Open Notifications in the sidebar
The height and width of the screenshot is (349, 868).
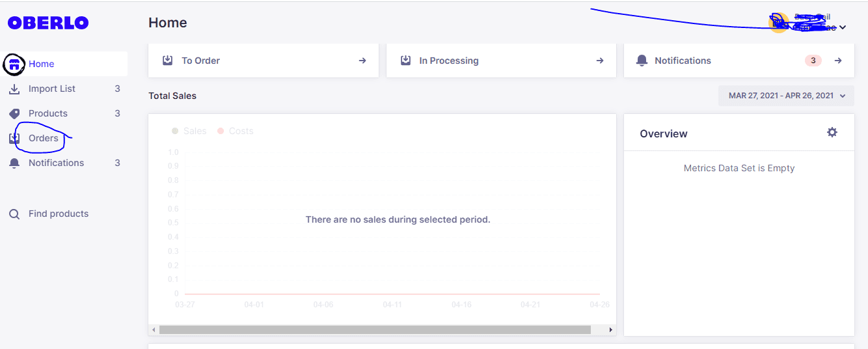coord(65,163)
